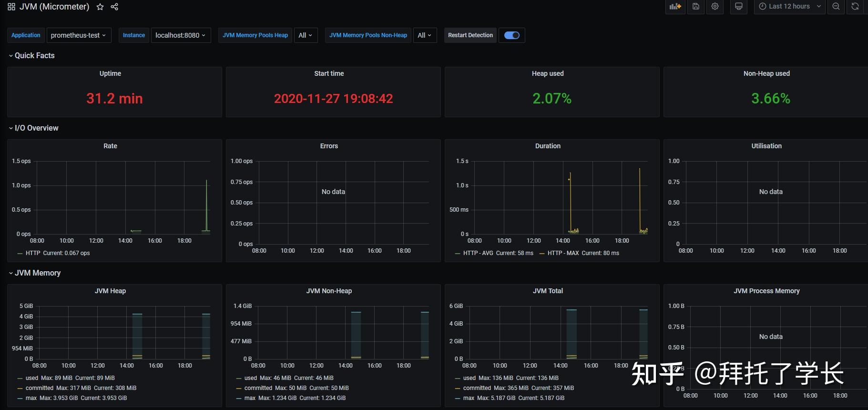Open the localhost:8080 instance dropdown
Viewport: 868px width, 410px height.
coord(181,35)
